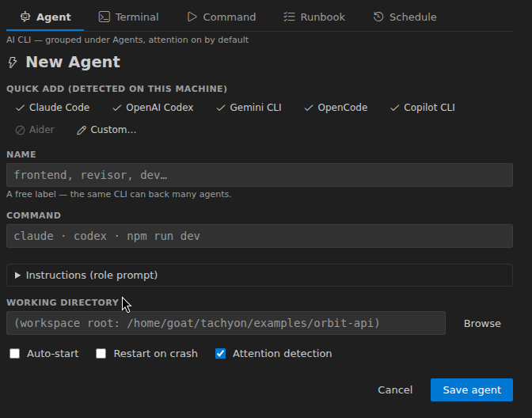Click the greyed-out Aider quick add option

pyautogui.click(x=35, y=130)
